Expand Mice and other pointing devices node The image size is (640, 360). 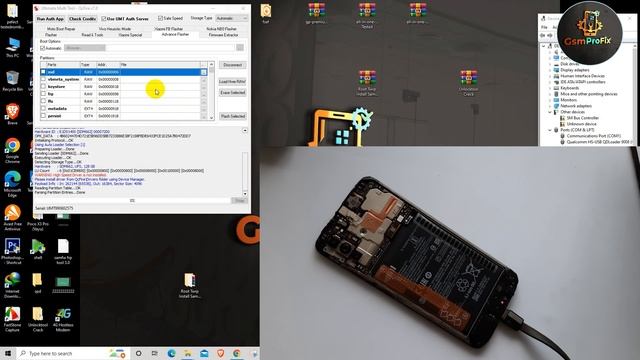[550, 94]
